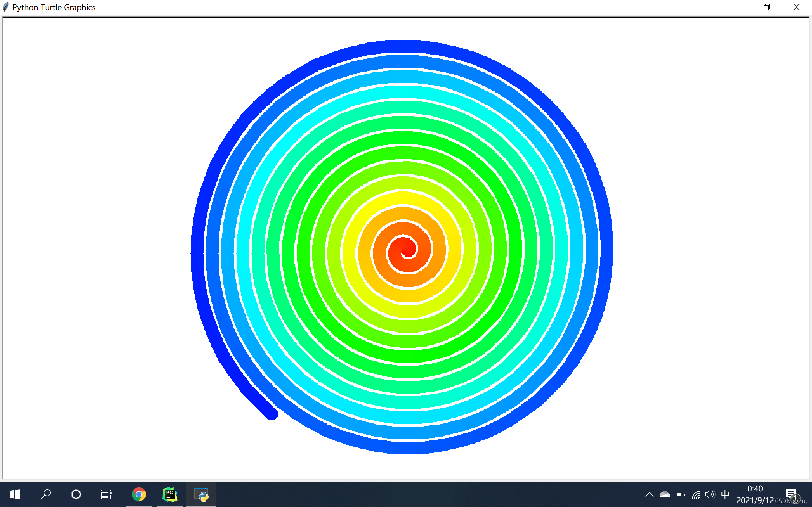Screen dimensions: 812x507
Task: Open Task View on the taskbar
Action: pos(106,494)
